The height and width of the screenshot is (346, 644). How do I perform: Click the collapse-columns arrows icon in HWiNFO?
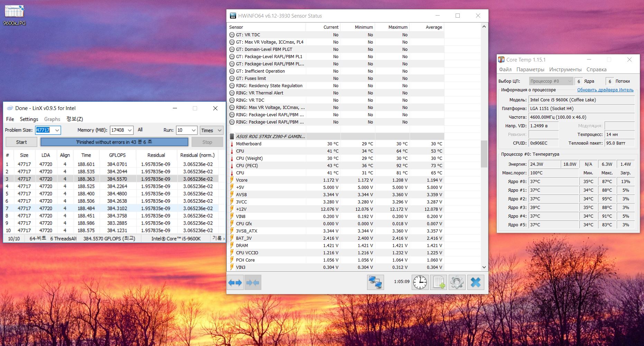click(253, 283)
